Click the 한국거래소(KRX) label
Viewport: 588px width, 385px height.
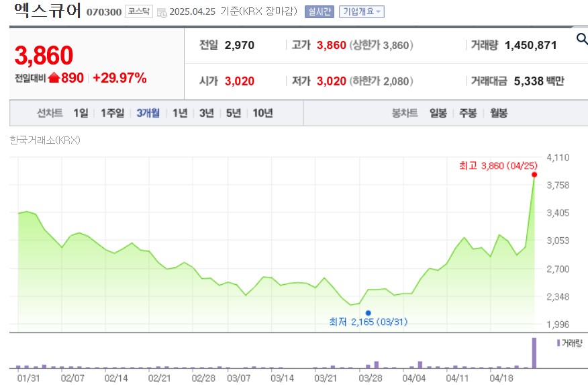coord(45,140)
